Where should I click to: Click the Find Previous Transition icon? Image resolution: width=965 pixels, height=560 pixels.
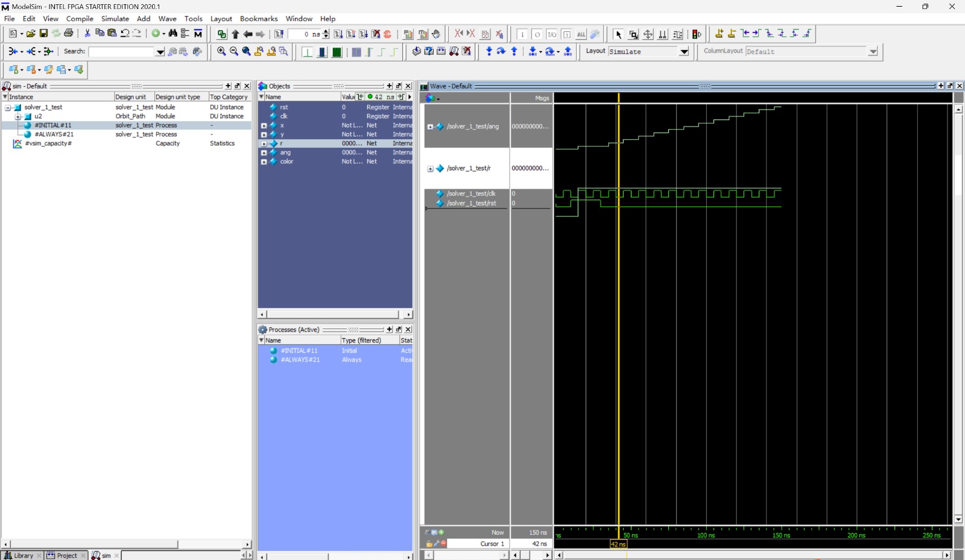[745, 34]
